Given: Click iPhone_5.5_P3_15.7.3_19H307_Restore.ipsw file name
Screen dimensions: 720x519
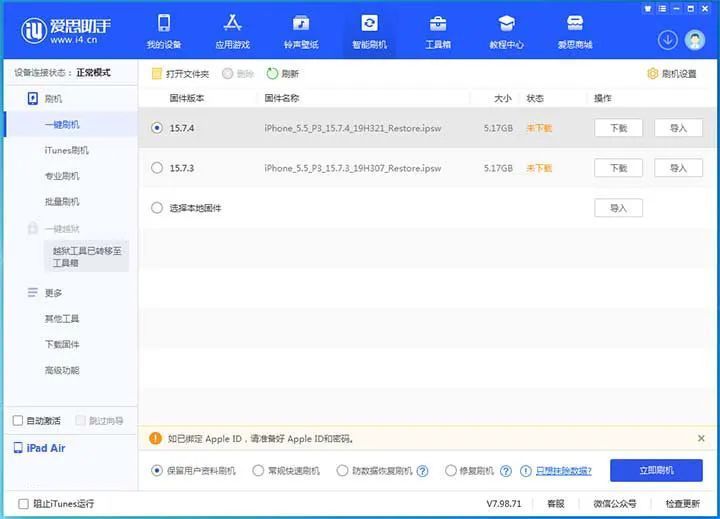Looking at the screenshot, I should tap(353, 168).
